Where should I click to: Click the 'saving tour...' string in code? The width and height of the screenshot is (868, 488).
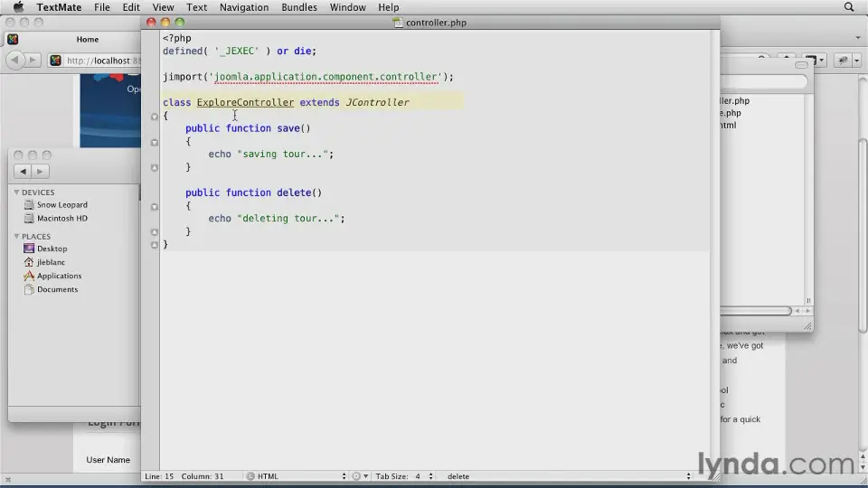tap(283, 154)
